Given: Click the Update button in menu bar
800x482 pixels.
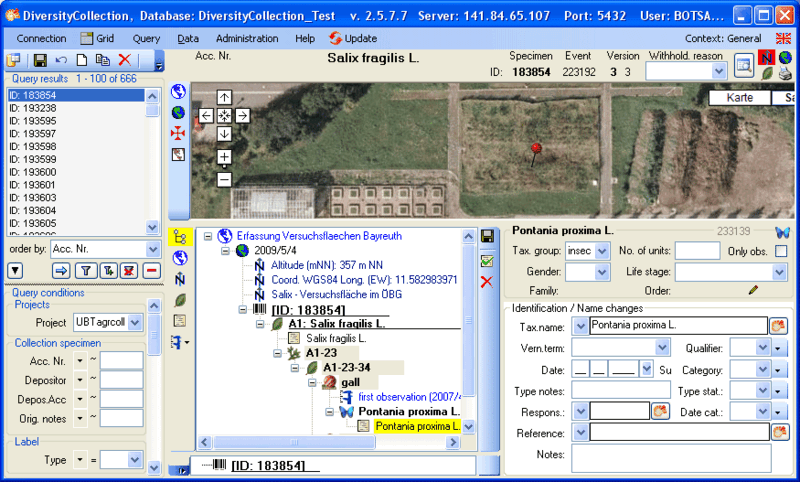Looking at the screenshot, I should (353, 38).
